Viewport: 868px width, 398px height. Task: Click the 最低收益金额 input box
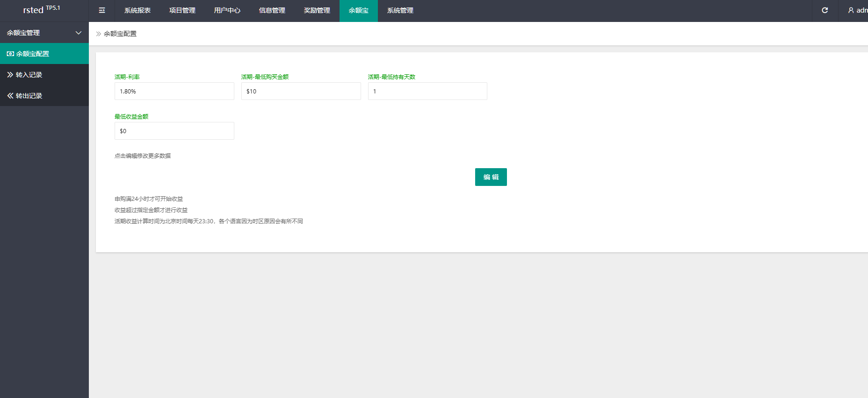coord(174,131)
